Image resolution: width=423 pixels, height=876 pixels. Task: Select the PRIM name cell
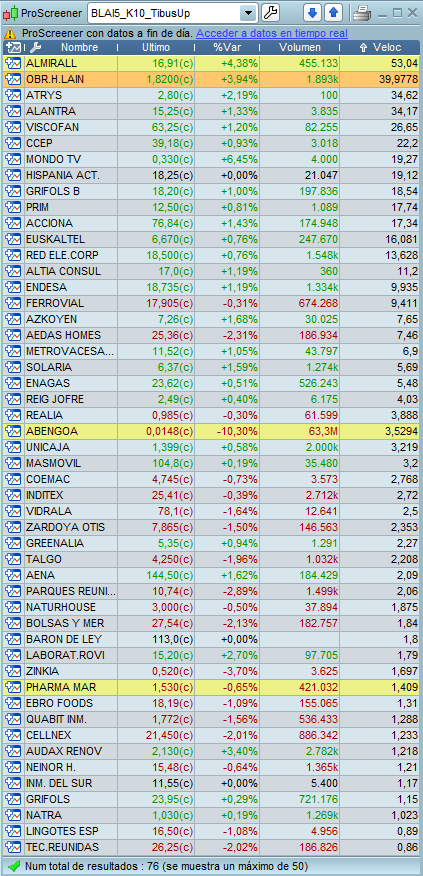(x=70, y=207)
